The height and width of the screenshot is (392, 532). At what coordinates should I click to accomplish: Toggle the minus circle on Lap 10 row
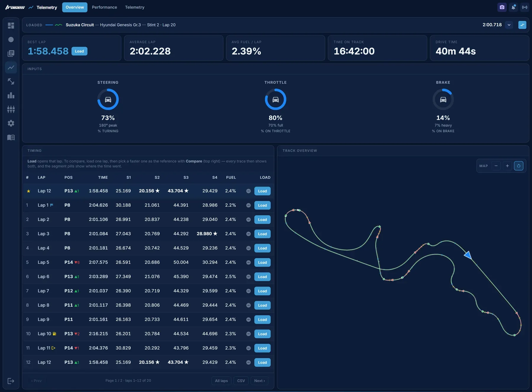click(x=249, y=334)
